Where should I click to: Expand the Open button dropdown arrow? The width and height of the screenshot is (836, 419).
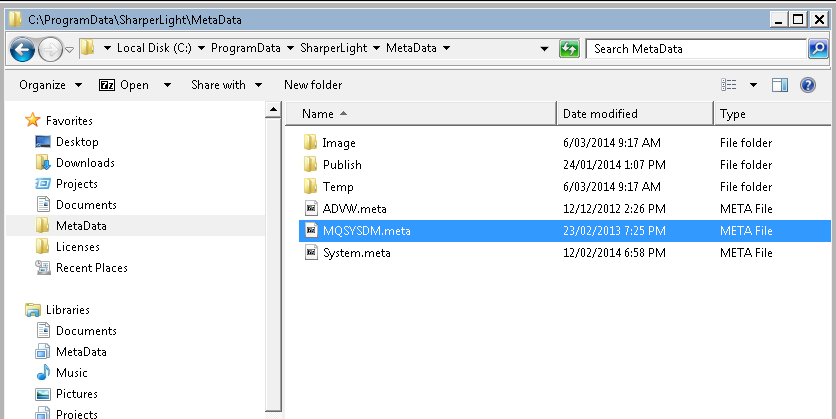[x=167, y=85]
